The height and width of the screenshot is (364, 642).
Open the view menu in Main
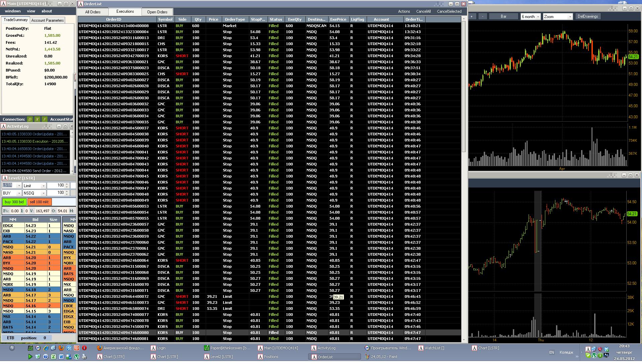pos(31,11)
